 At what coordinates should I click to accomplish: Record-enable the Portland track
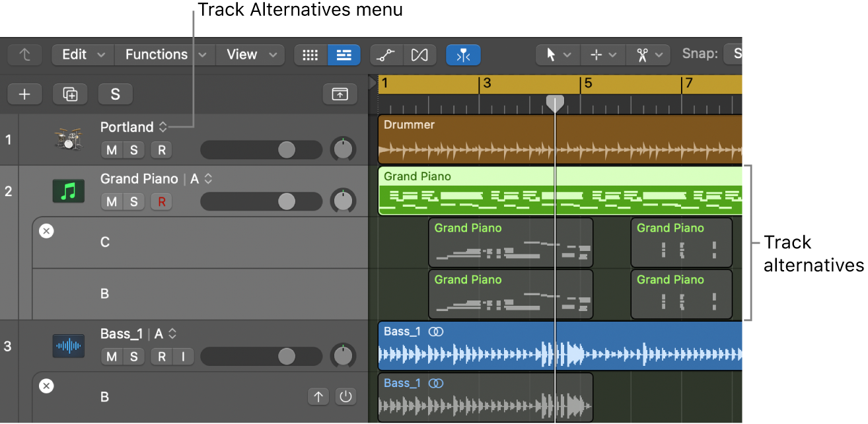tap(161, 150)
